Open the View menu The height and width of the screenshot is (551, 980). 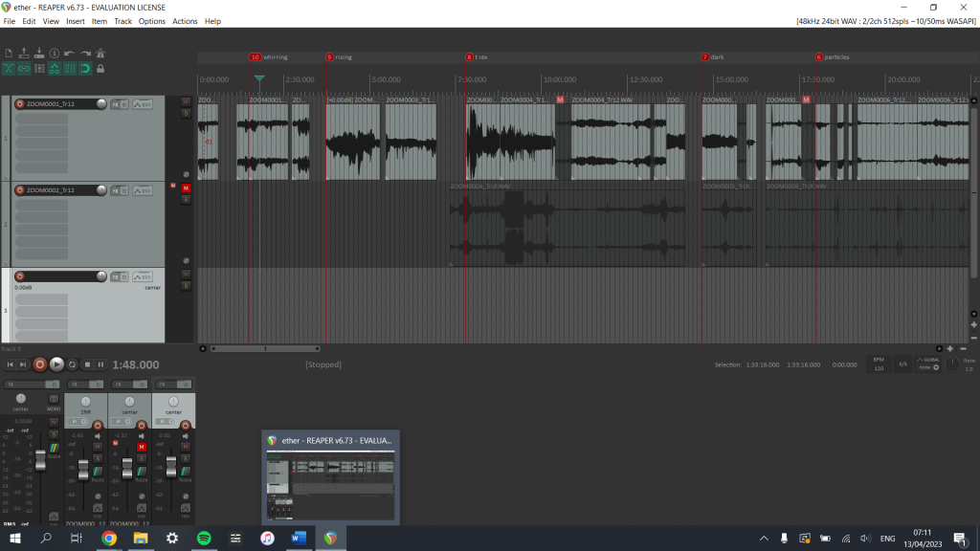pyautogui.click(x=51, y=21)
